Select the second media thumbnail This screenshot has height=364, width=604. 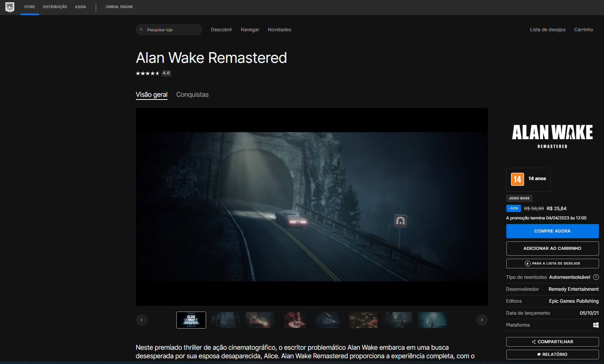(225, 320)
